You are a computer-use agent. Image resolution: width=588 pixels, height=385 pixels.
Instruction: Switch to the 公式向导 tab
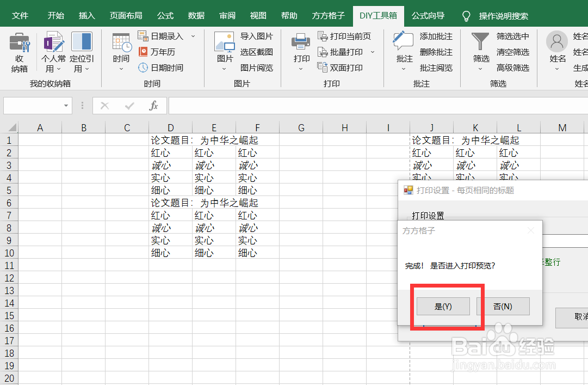(x=428, y=16)
